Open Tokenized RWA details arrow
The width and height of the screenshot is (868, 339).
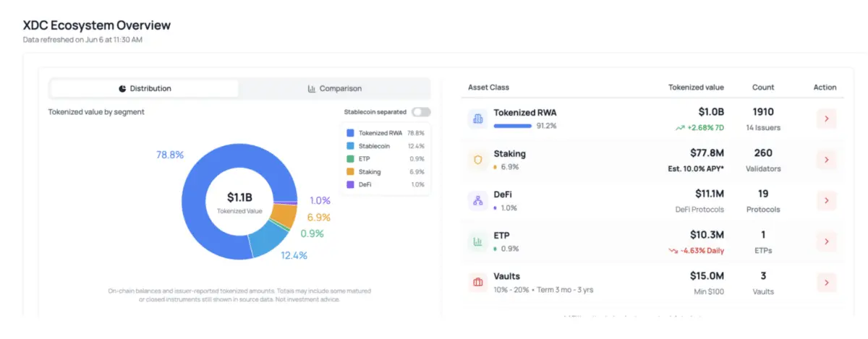826,119
